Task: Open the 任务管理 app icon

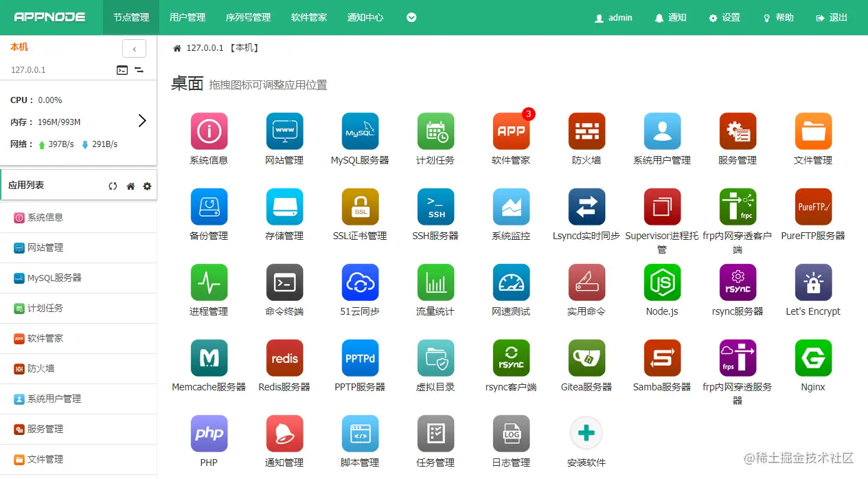Action: tap(435, 434)
